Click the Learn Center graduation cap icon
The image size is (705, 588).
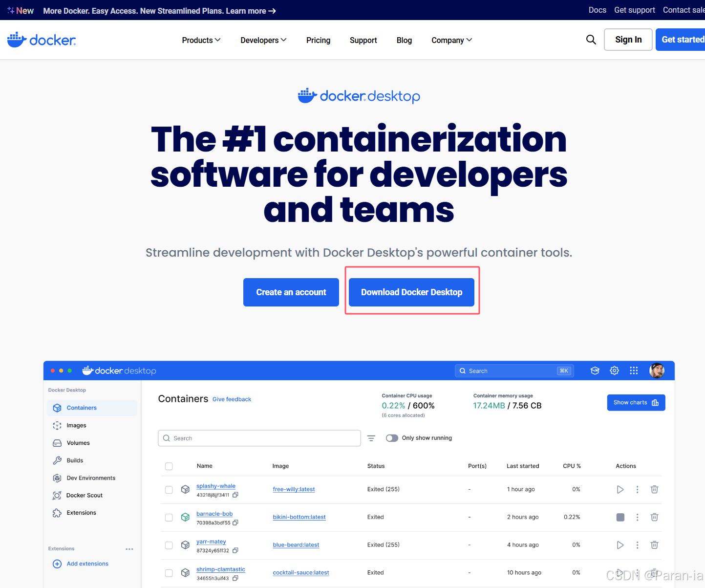595,370
